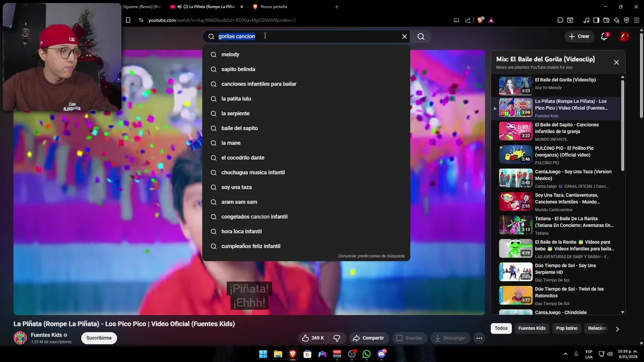This screenshot has height=362, width=644.
Task: Open File Explorer from taskbar
Action: click(278, 354)
